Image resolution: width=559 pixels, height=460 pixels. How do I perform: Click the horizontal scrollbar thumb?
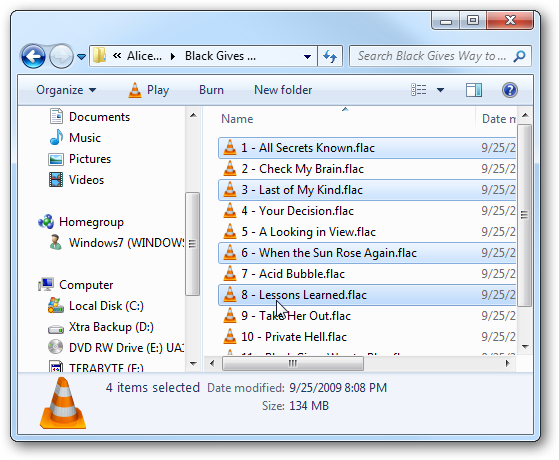293,363
